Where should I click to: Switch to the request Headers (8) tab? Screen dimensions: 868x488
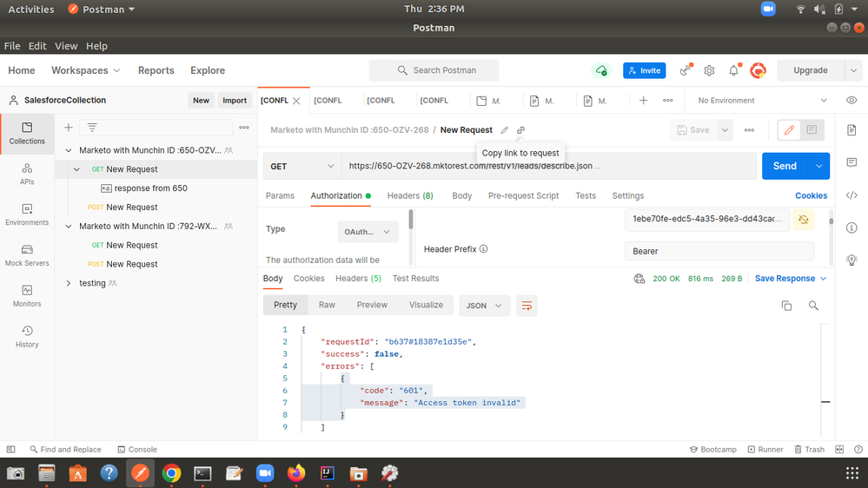[x=409, y=195]
